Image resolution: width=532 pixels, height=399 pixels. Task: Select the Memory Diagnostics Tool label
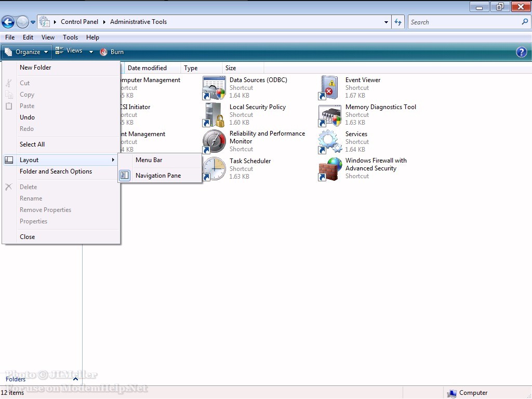(x=381, y=107)
